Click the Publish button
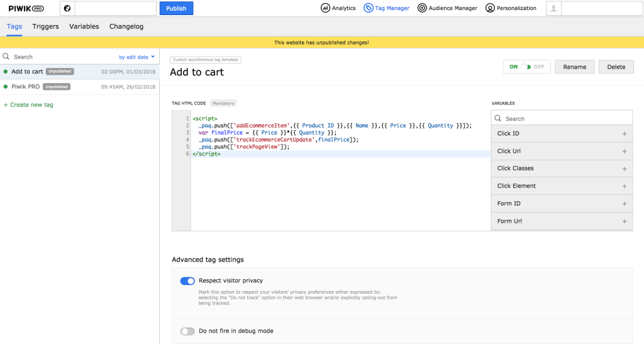This screenshot has width=644, height=344. [176, 8]
